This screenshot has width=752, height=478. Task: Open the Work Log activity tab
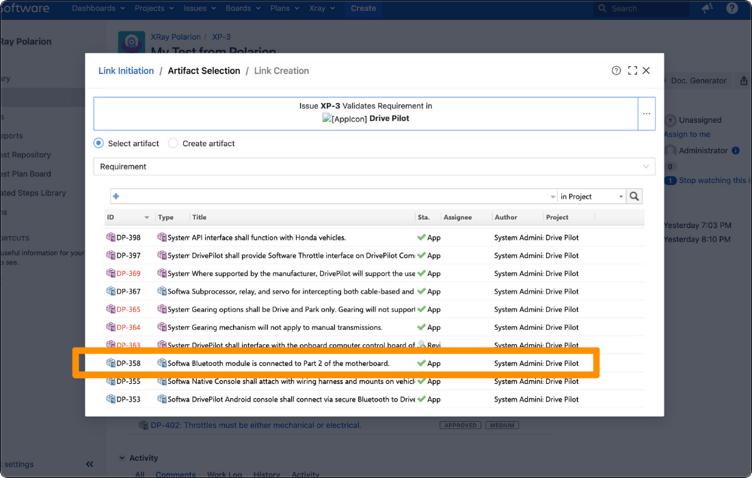(224, 474)
